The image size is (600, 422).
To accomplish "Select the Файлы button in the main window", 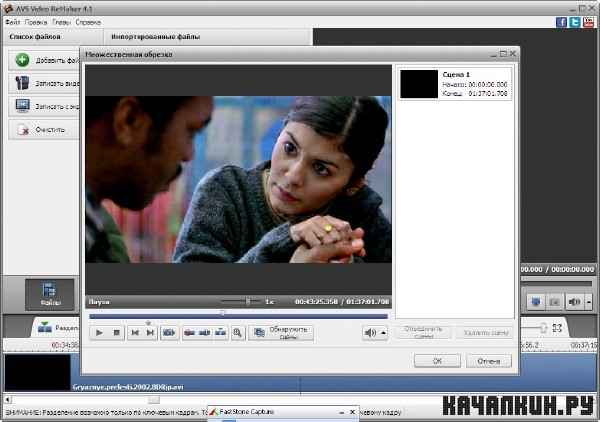I will tap(50, 294).
